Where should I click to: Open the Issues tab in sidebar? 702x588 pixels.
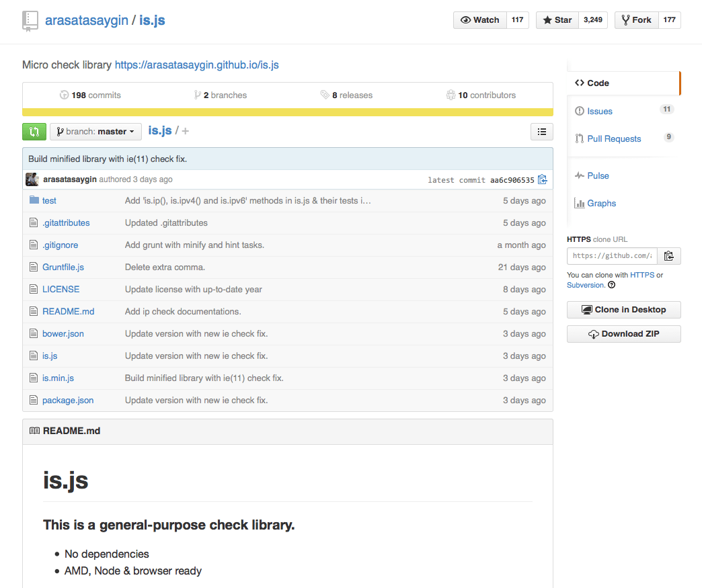599,111
